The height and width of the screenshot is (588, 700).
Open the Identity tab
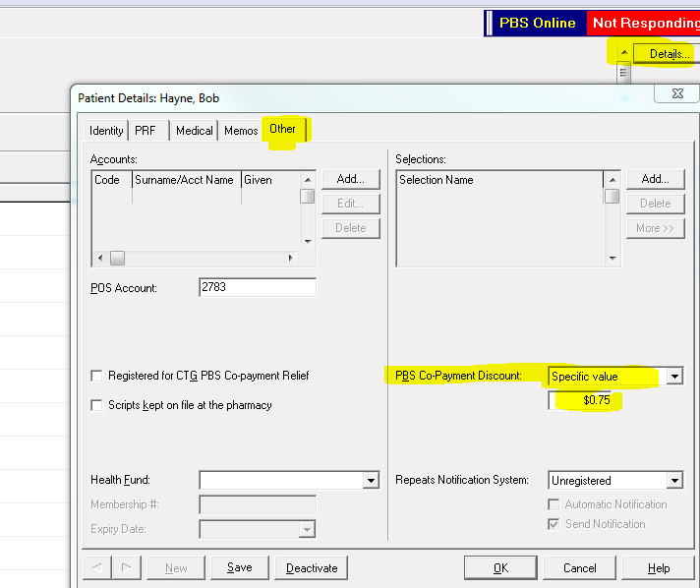coord(106,131)
